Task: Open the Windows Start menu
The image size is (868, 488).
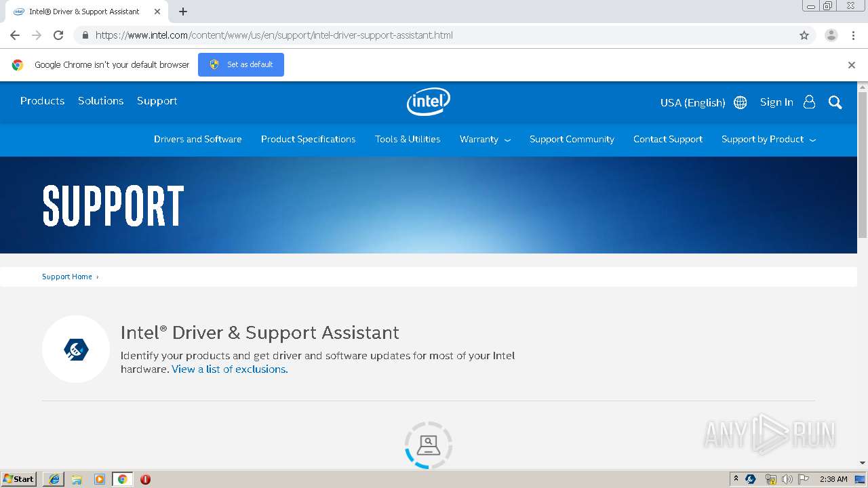Action: [x=19, y=479]
